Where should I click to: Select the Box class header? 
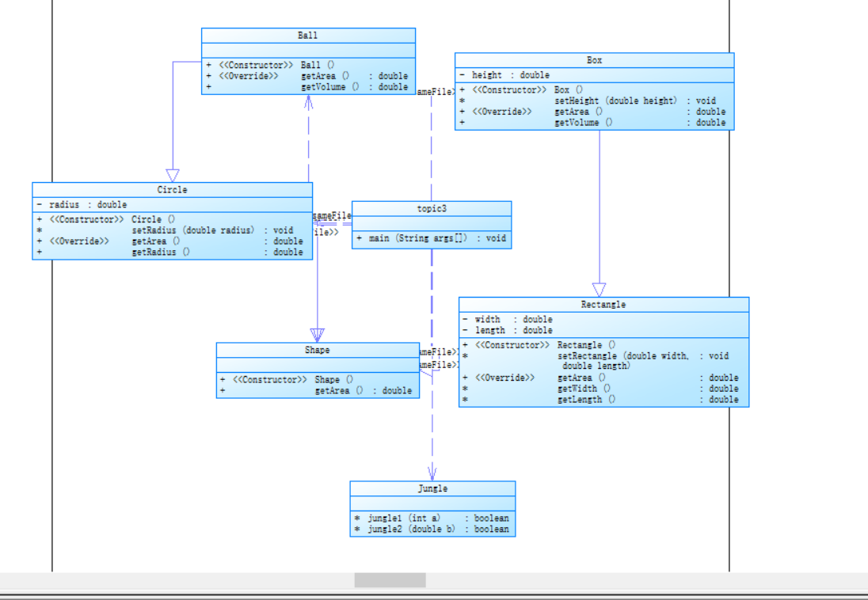pyautogui.click(x=594, y=60)
